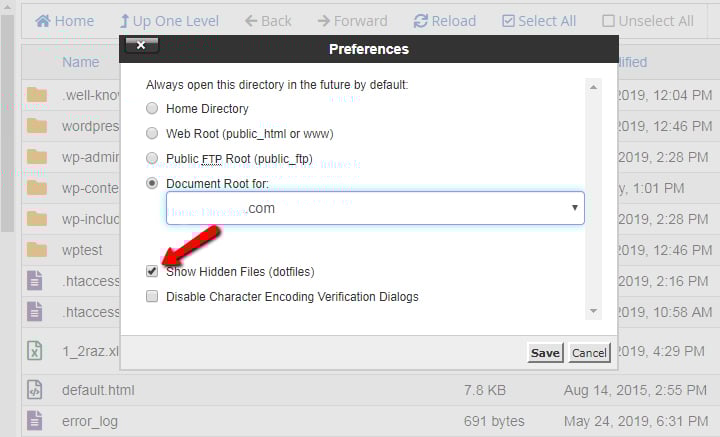Viewport: 720px width, 437px height.
Task: Click the default.html file icon
Action: [35, 390]
